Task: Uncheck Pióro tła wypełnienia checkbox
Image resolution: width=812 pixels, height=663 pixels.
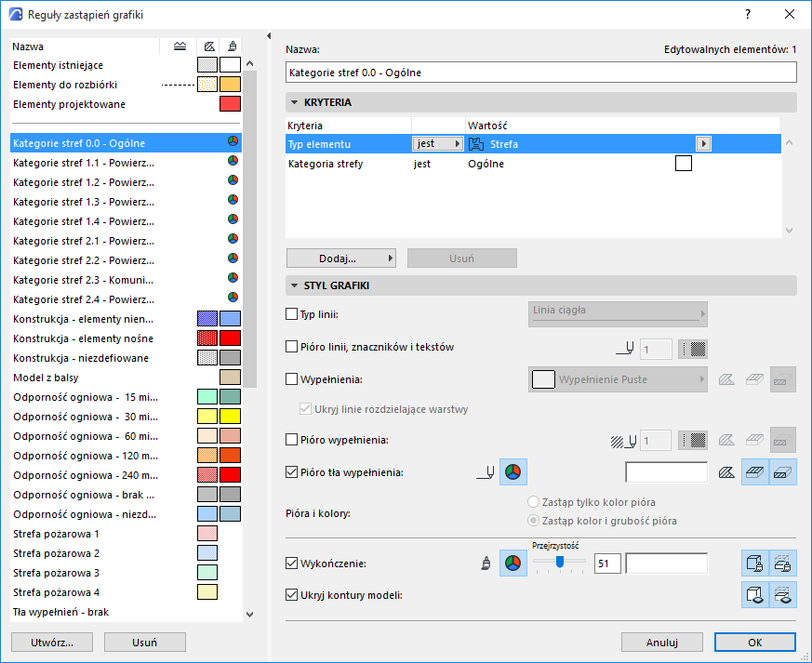Action: [x=291, y=472]
